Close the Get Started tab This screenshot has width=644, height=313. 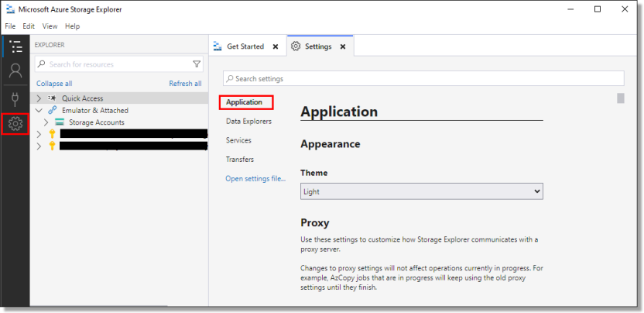pyautogui.click(x=276, y=47)
